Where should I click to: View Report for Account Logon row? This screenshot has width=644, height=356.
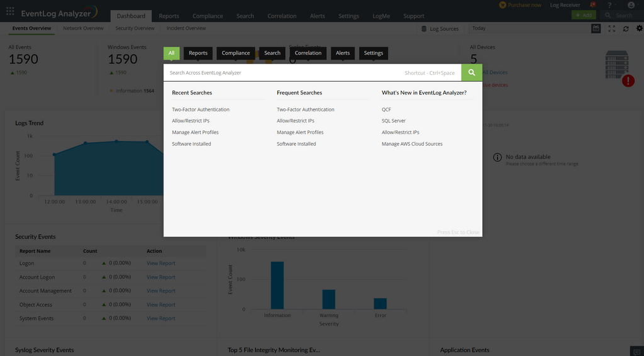coord(161,277)
